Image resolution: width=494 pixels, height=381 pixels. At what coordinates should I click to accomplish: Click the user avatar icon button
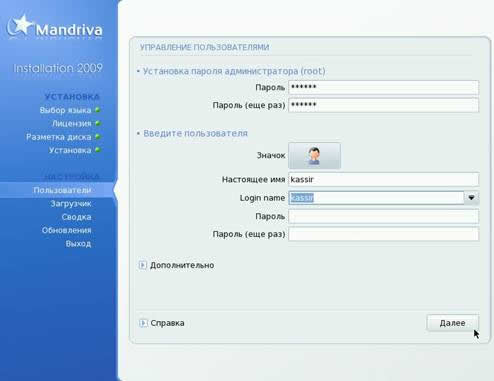coord(314,156)
